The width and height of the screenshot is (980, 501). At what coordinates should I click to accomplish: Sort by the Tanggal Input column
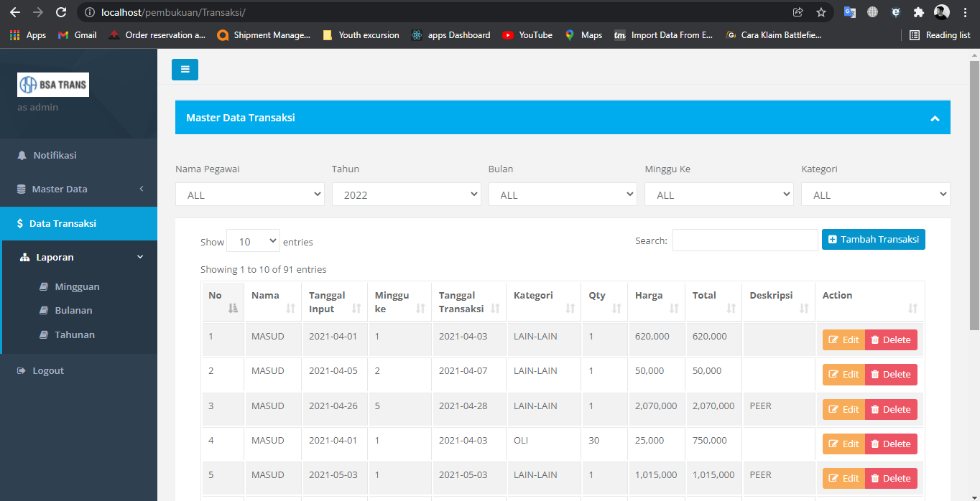click(x=334, y=301)
